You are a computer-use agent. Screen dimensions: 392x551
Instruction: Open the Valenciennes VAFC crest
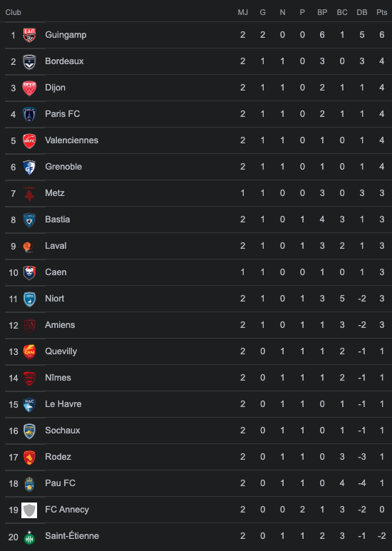tap(29, 140)
